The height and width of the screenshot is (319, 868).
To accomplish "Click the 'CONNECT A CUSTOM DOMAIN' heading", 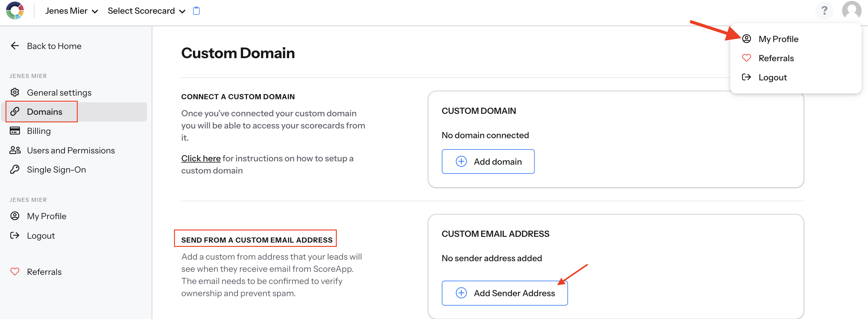I will [x=238, y=96].
